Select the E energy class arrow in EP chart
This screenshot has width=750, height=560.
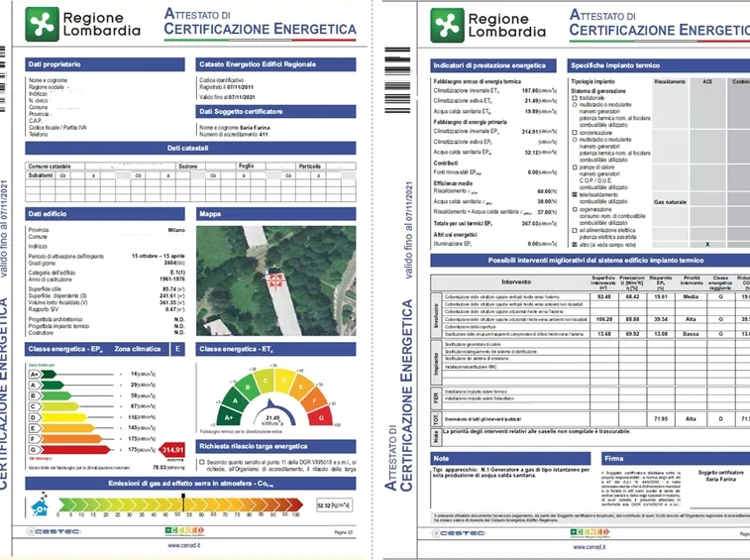(x=67, y=428)
